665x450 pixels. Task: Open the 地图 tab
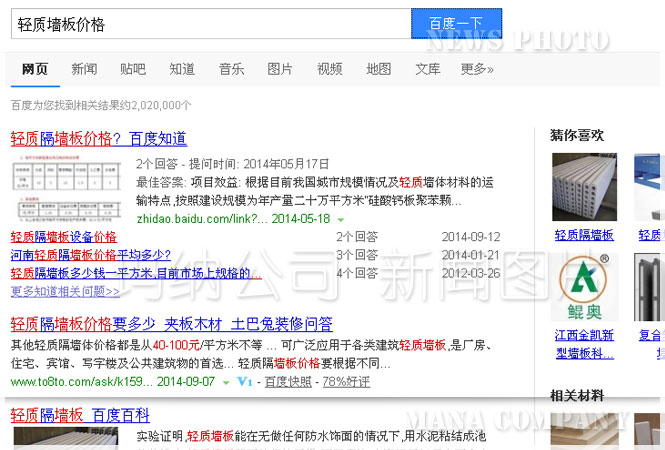379,69
